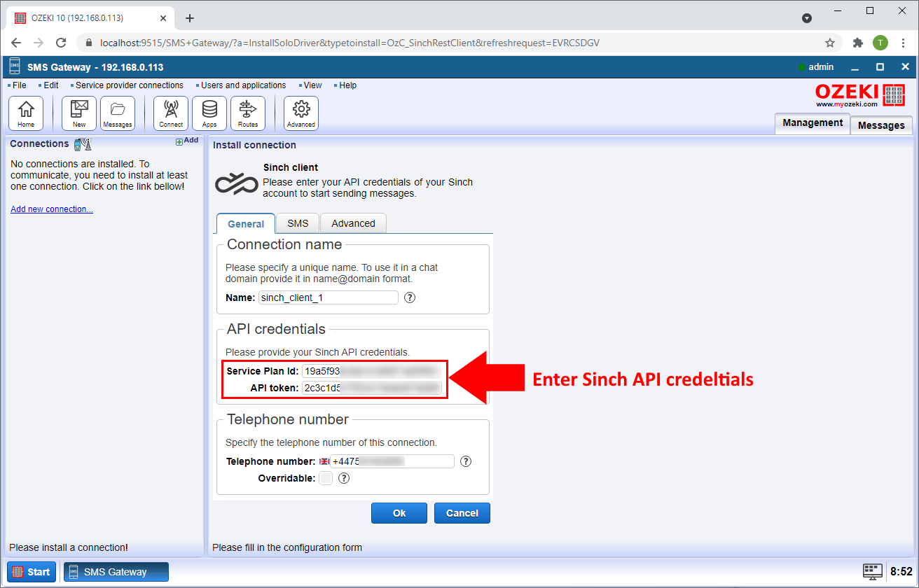
Task: Bookmark this page with the star icon
Action: (x=830, y=43)
